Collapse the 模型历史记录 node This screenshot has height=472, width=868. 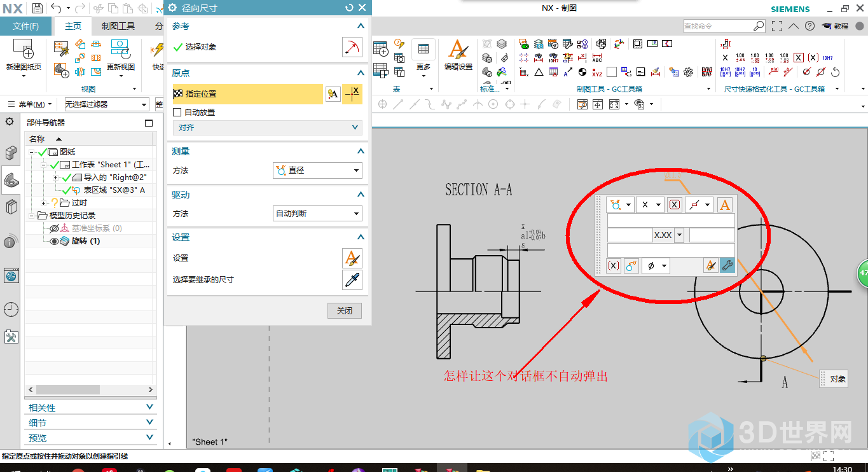pos(32,216)
